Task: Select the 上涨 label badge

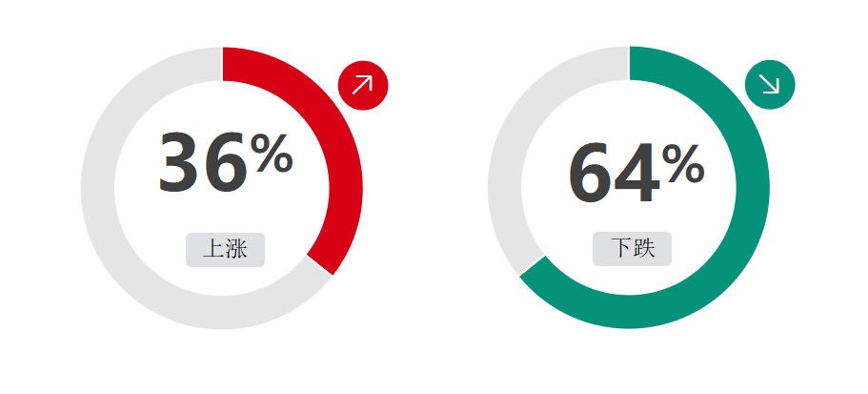Action: click(x=225, y=249)
